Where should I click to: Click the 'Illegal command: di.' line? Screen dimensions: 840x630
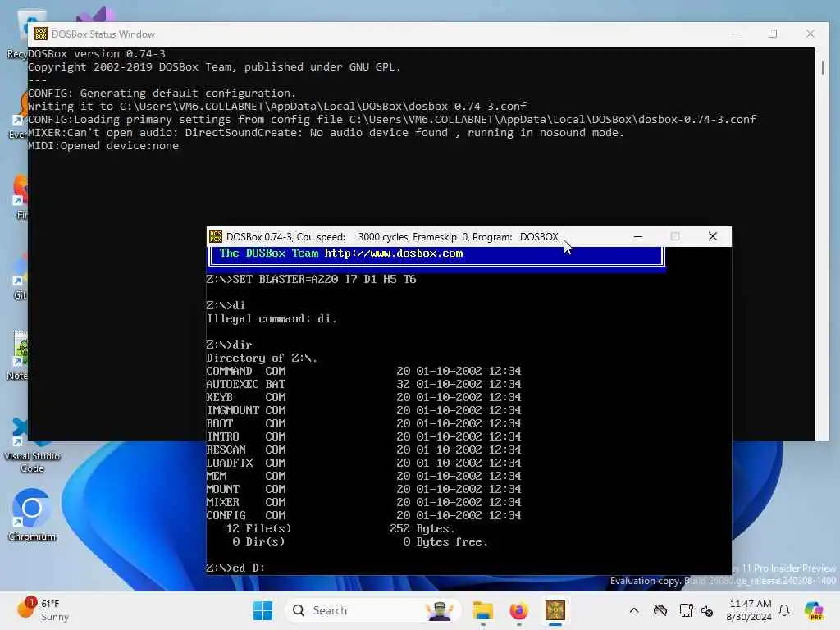click(272, 319)
